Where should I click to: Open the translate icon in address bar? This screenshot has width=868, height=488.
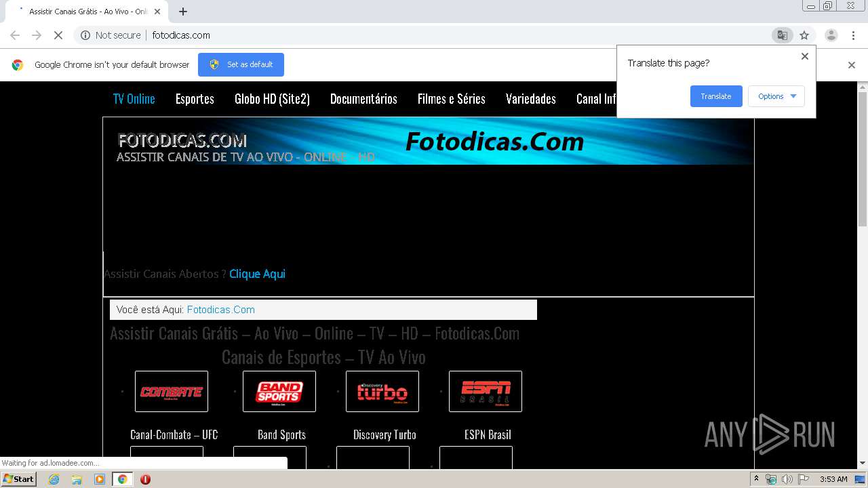pos(783,35)
